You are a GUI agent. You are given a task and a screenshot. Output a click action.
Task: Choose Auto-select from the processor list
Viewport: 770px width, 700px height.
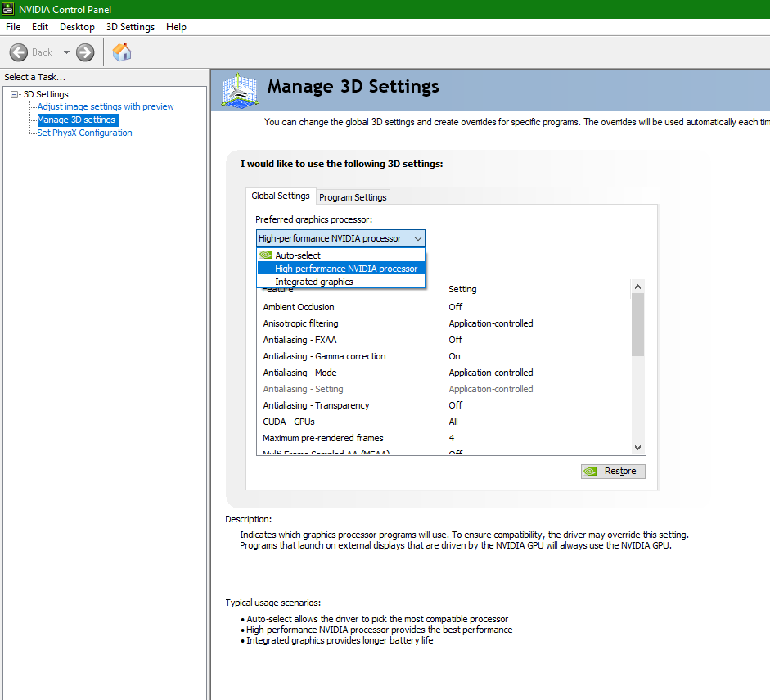click(x=340, y=255)
